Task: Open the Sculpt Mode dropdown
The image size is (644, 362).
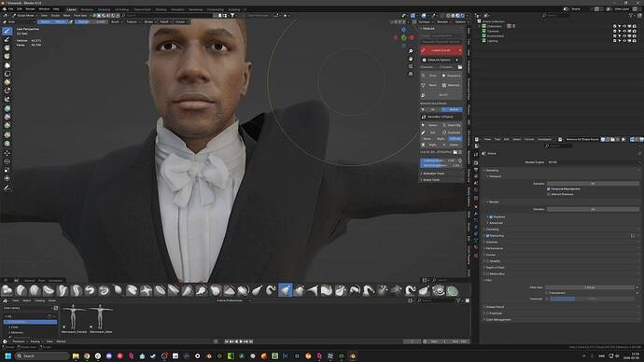Action: [24, 16]
